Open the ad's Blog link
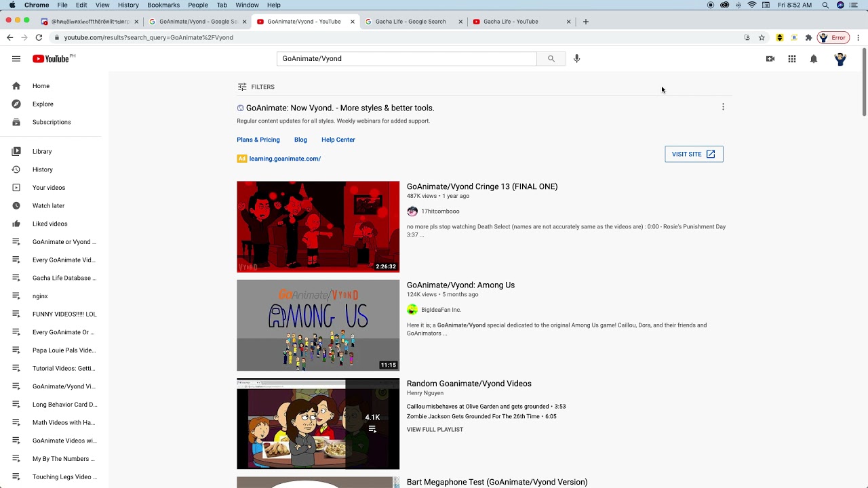Viewport: 868px width, 488px height. coord(300,140)
